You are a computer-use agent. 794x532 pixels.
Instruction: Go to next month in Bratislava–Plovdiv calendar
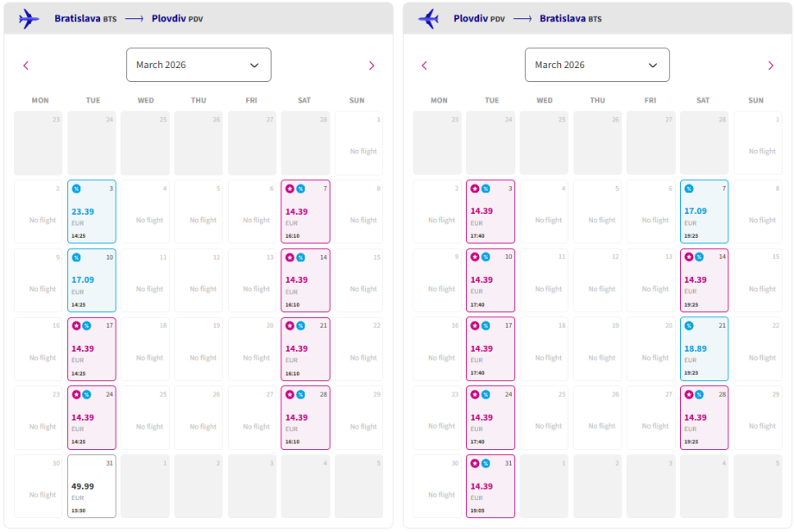[x=371, y=66]
